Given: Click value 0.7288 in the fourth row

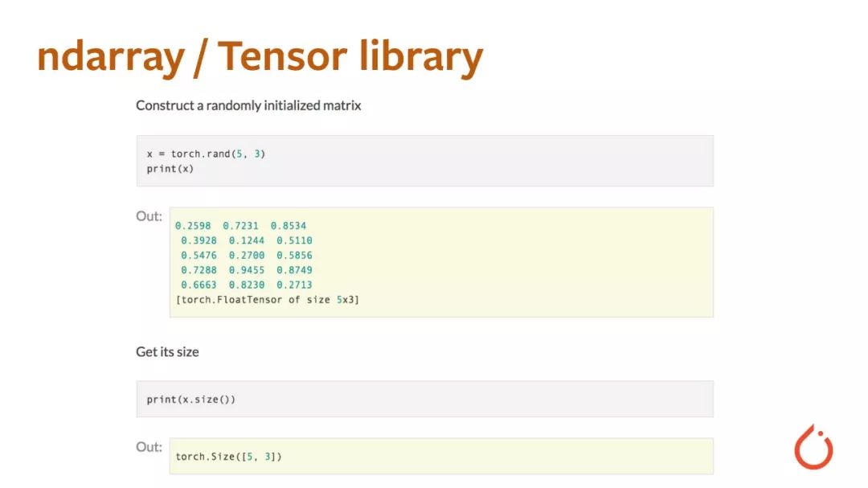Looking at the screenshot, I should [199, 270].
